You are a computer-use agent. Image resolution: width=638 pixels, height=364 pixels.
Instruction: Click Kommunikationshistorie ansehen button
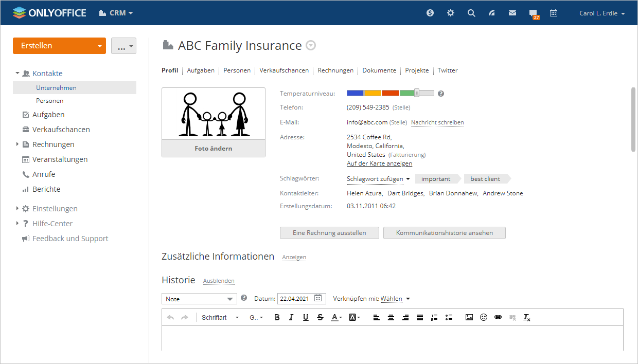pos(445,233)
